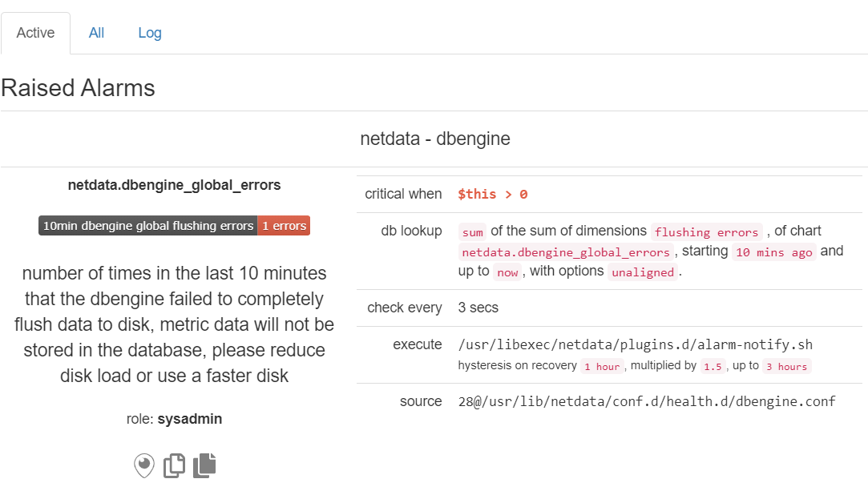Click the netdata - dbengine family heading

434,138
